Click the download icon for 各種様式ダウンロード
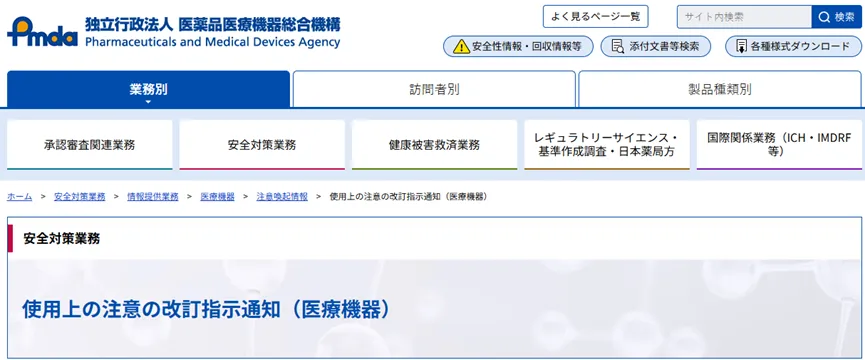This screenshot has width=865, height=360. (742, 47)
